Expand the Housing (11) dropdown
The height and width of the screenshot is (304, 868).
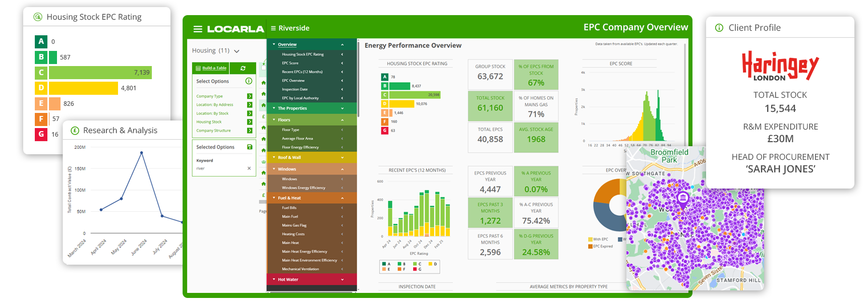237,51
